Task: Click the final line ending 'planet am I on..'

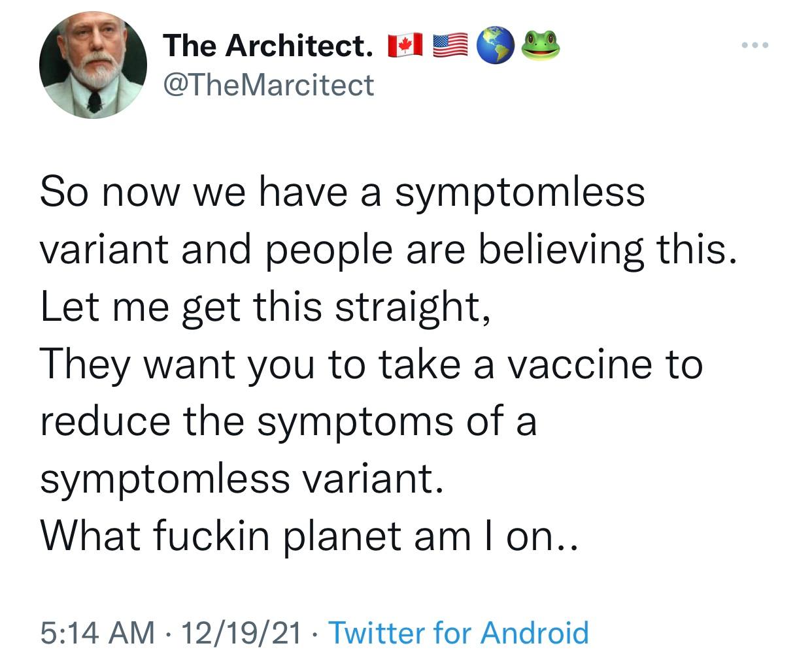Action: click(x=309, y=536)
